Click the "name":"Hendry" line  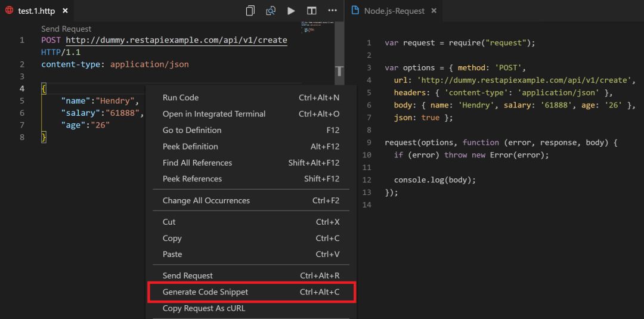coord(100,101)
